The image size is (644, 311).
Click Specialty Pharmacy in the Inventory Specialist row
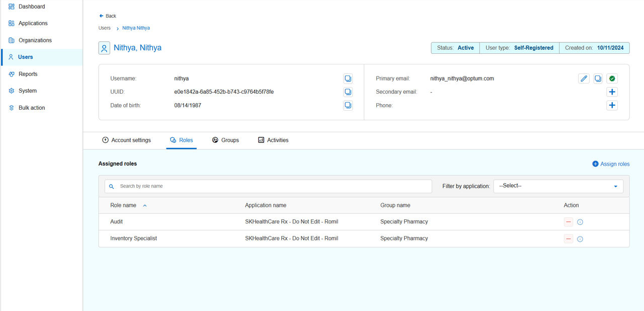pos(404,239)
